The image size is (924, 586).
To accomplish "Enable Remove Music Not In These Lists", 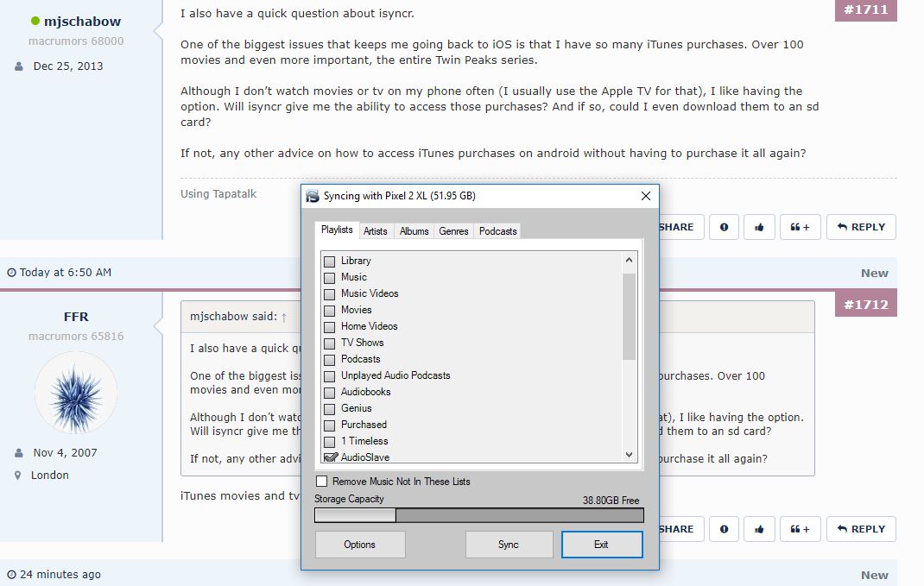I will (322, 482).
